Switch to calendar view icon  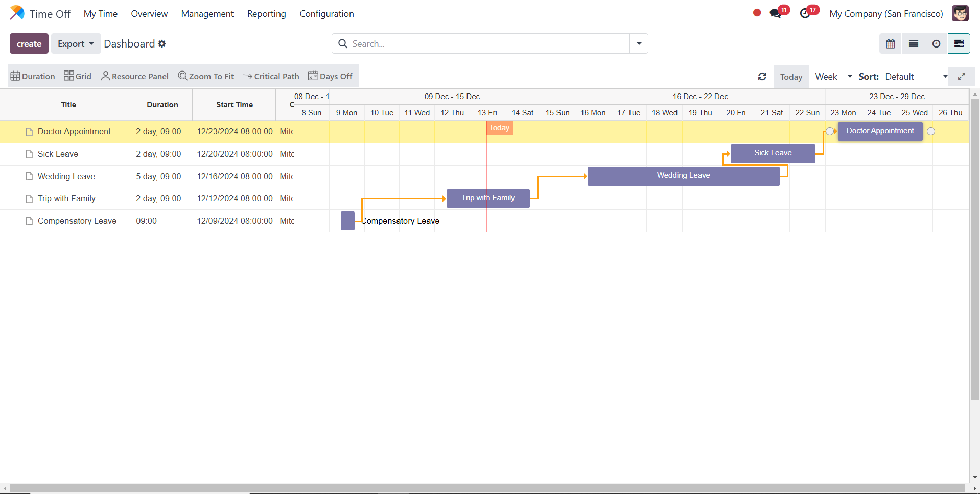890,44
